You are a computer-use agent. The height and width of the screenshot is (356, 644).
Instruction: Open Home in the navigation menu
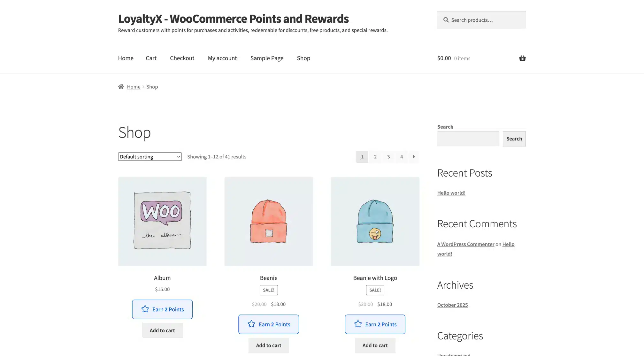coord(126,58)
